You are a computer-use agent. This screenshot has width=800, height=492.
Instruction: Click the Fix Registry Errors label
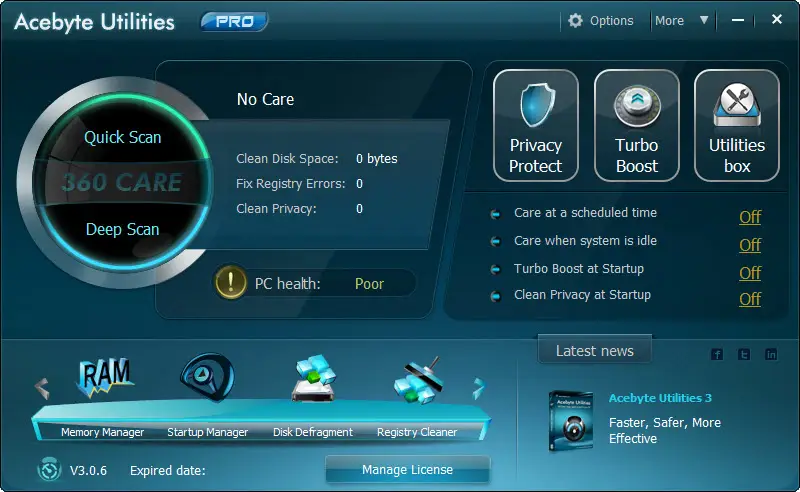[291, 184]
